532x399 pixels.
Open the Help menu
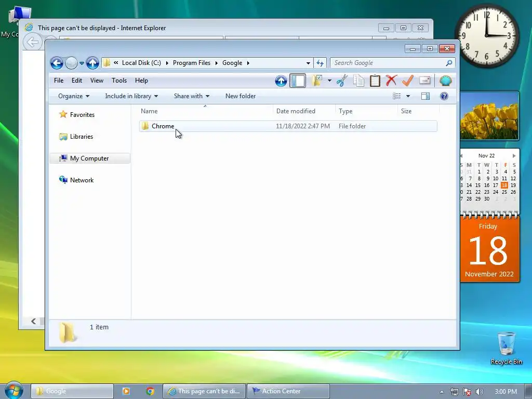click(x=141, y=81)
